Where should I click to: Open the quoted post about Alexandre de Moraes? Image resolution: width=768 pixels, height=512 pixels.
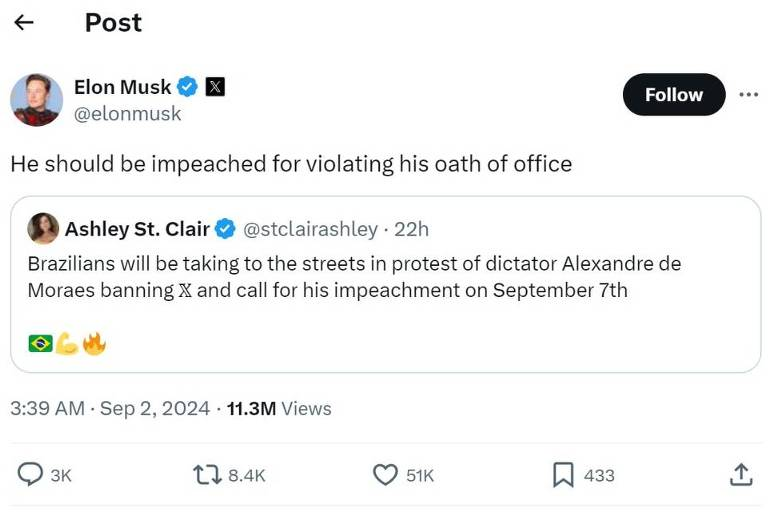385,284
